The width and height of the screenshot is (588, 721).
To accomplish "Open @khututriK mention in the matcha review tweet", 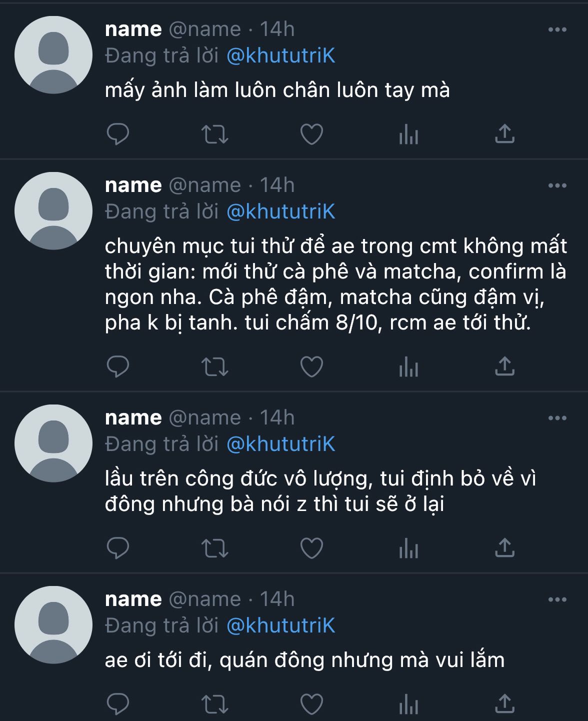I will (x=280, y=212).
